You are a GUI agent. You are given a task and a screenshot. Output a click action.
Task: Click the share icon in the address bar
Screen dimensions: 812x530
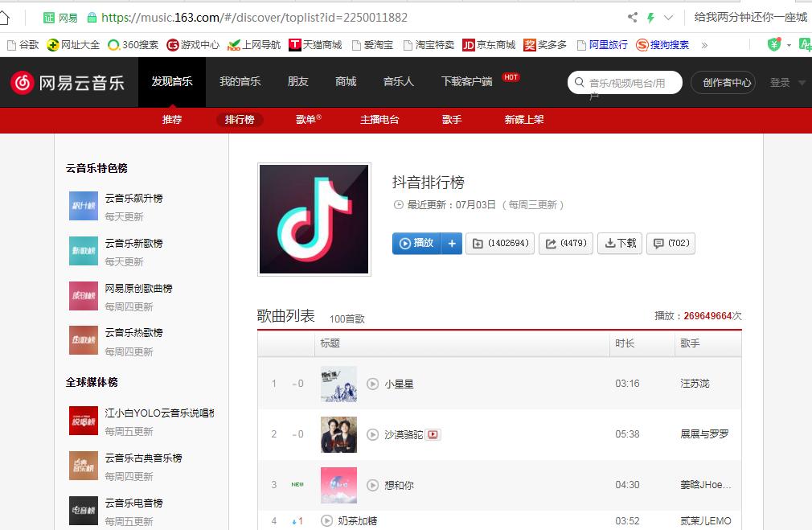632,16
